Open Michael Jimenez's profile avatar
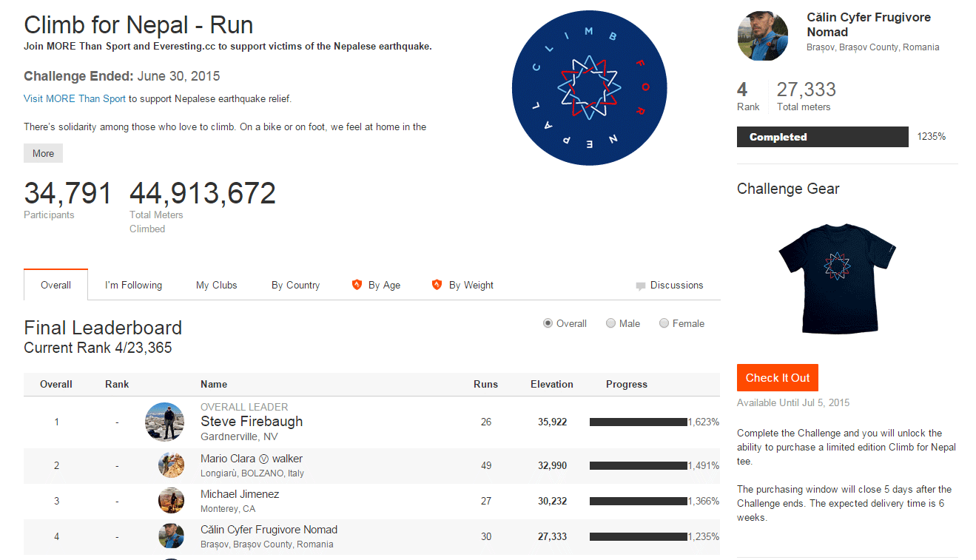976x560 pixels. [x=171, y=501]
